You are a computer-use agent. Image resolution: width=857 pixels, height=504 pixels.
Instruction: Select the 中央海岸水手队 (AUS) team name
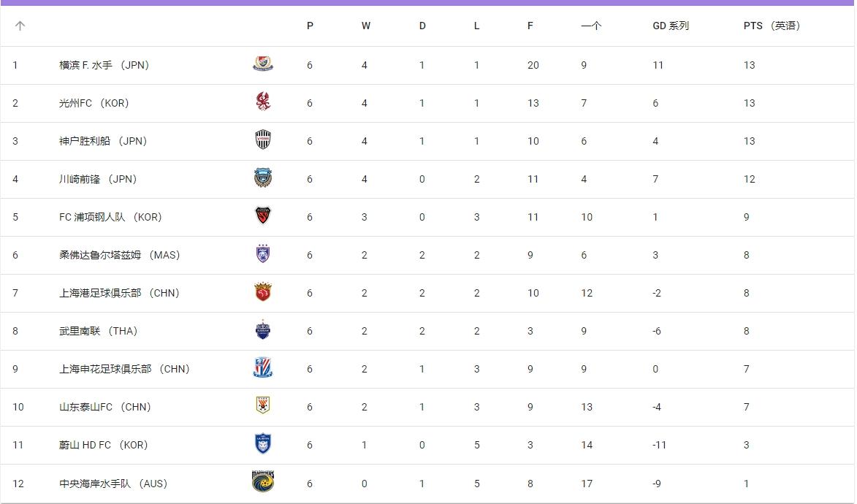click(x=113, y=484)
